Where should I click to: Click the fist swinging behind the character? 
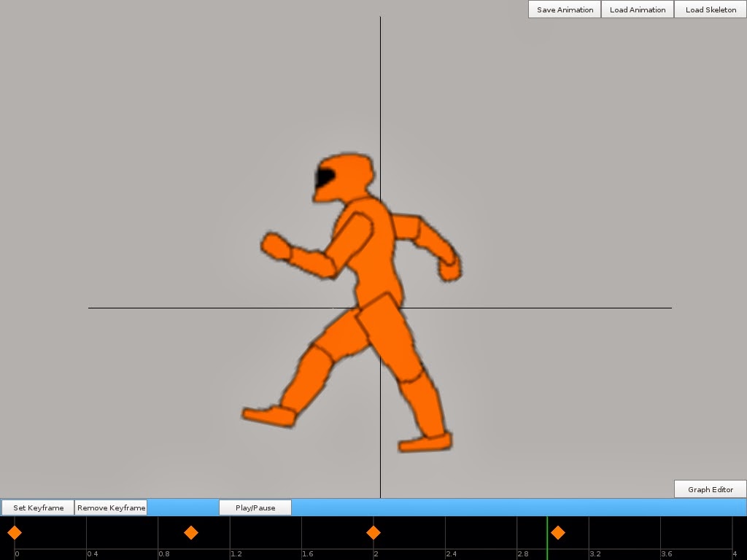pos(449,269)
